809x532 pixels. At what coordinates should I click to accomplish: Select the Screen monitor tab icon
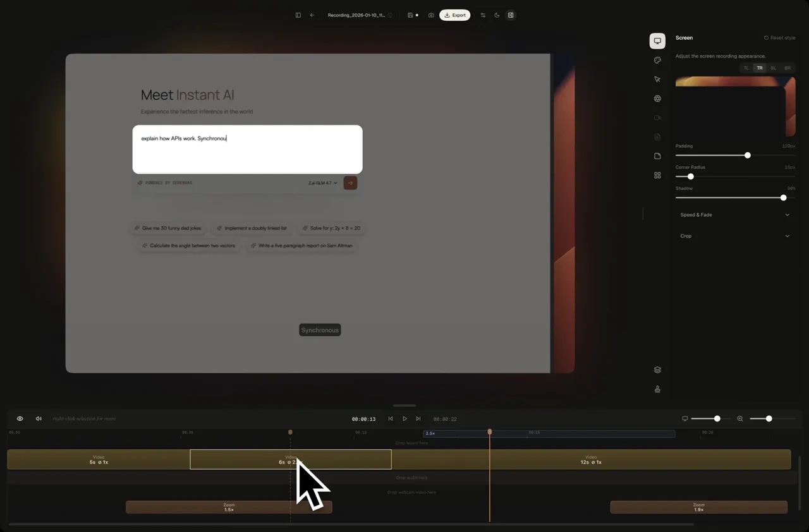pos(657,41)
